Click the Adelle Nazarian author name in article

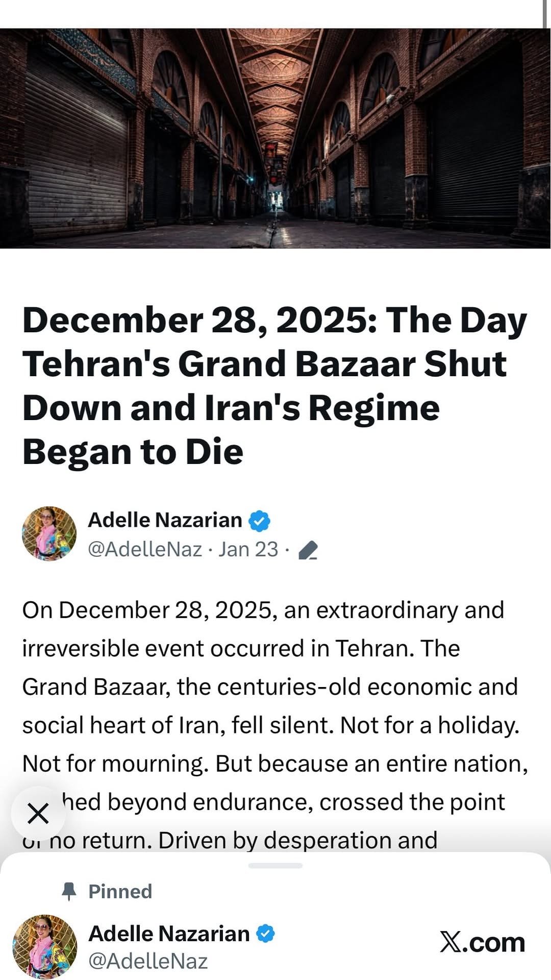pyautogui.click(x=165, y=520)
